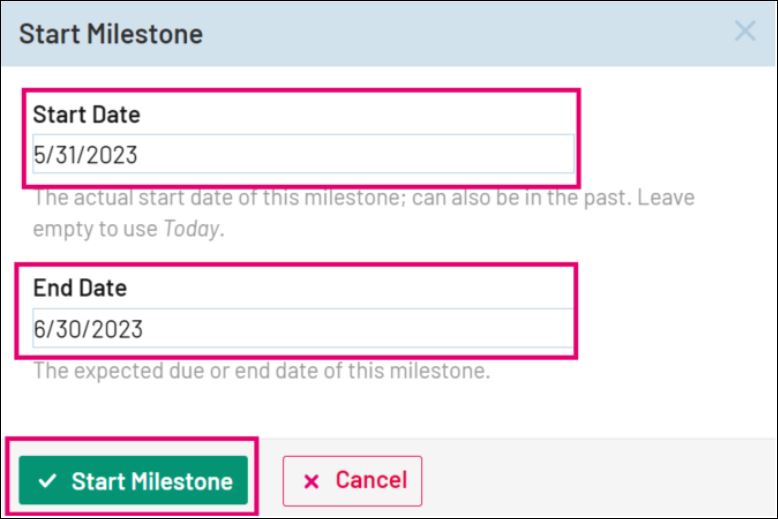Click the Start Date field label
This screenshot has width=778, height=519.
86,114
